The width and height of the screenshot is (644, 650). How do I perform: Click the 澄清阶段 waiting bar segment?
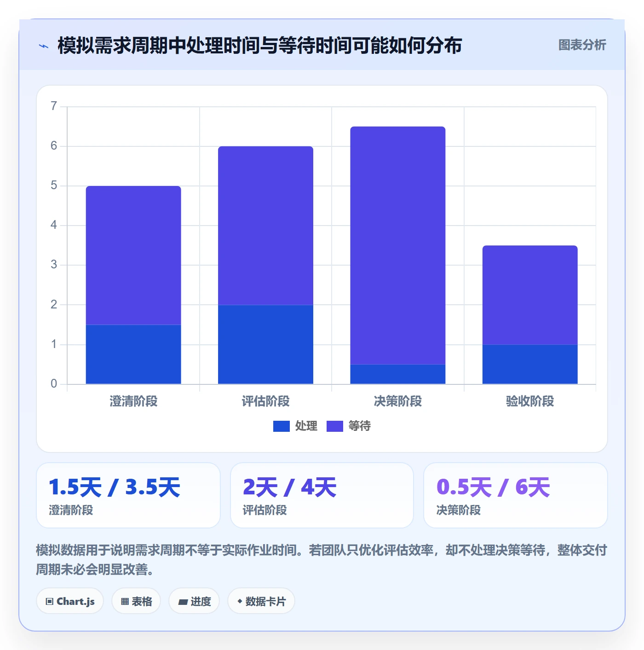click(133, 255)
